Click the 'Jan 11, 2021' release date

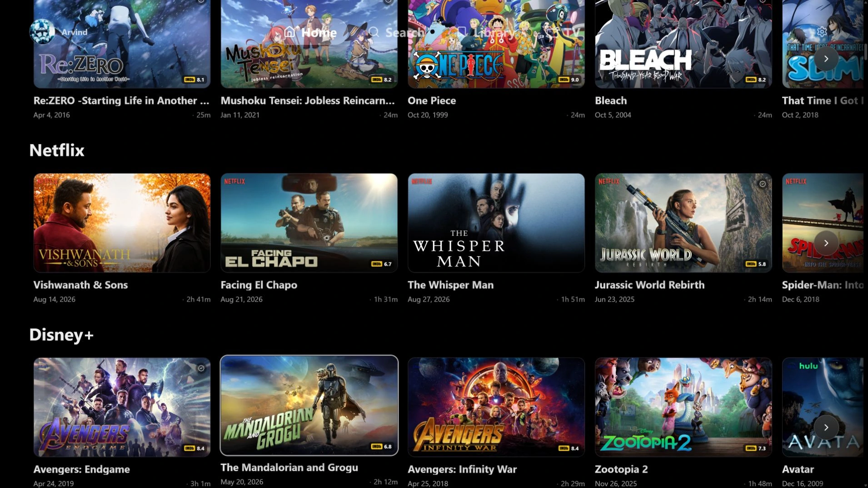click(x=240, y=115)
